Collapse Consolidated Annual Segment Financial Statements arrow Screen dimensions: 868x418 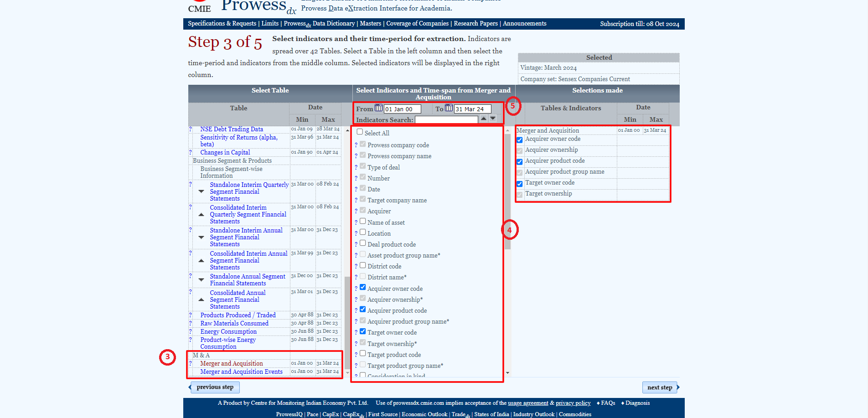[x=201, y=299]
